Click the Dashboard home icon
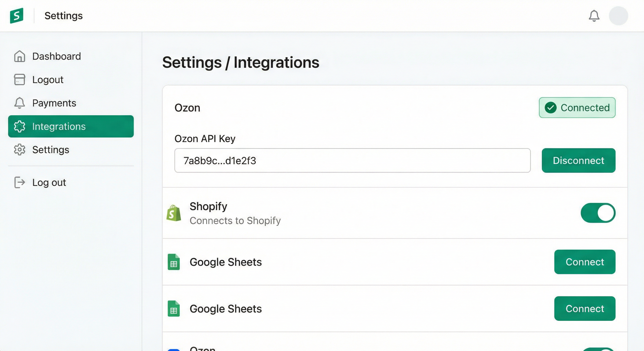644x351 pixels. [x=19, y=56]
